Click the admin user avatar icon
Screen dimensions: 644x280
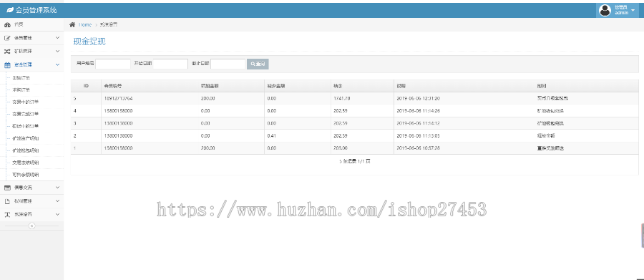[605, 10]
